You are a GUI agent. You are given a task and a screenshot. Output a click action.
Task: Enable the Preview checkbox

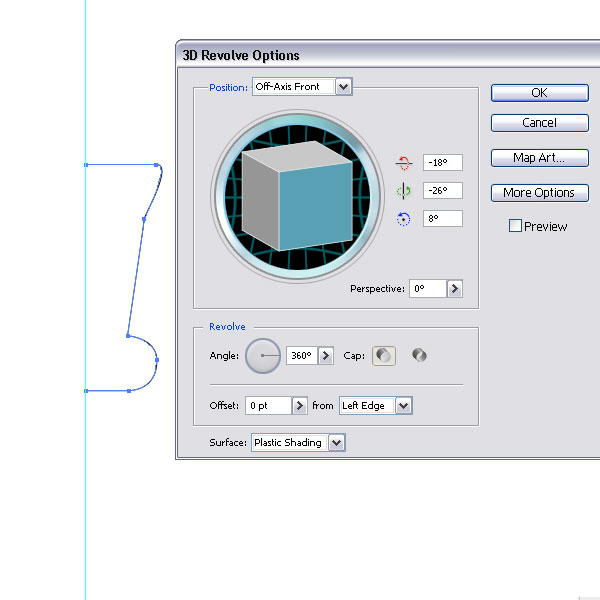pos(515,225)
